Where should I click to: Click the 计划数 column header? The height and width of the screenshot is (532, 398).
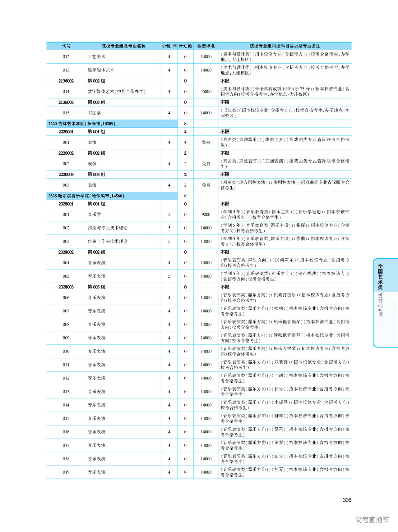click(x=185, y=46)
